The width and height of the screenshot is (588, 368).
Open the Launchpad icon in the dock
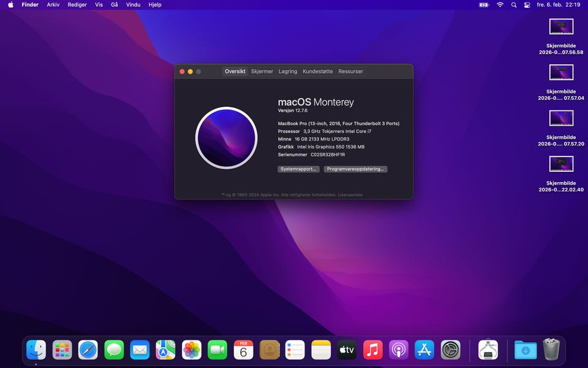[x=62, y=350]
